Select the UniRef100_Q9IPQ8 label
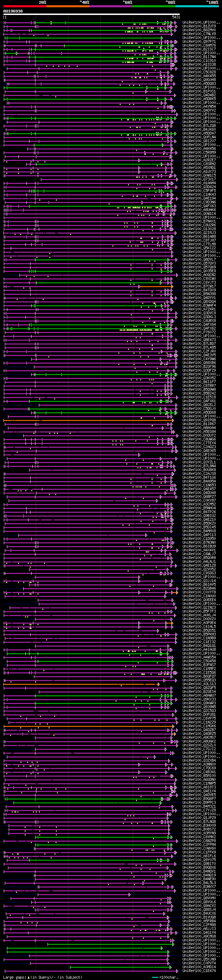This screenshot has height=980, width=222. tap(199, 420)
